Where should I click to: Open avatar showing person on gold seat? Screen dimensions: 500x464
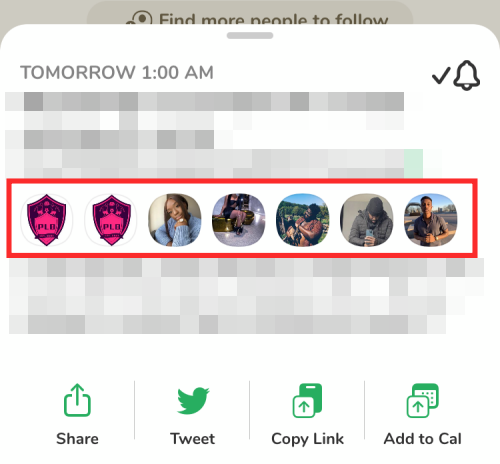tap(239, 220)
